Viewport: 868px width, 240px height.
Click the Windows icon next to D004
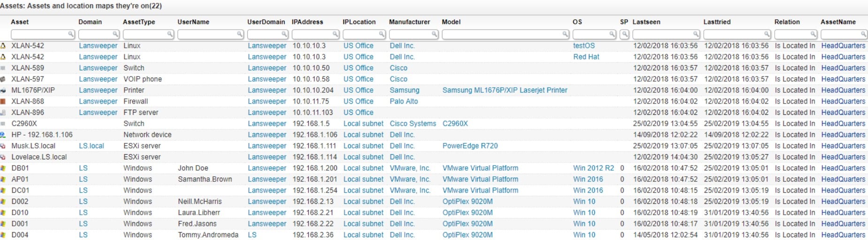(x=3, y=235)
